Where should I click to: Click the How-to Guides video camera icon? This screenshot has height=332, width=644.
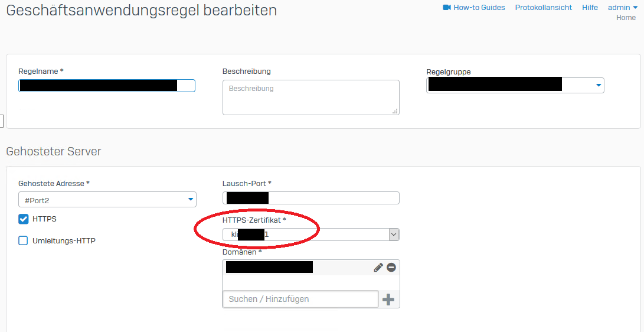coord(447,8)
